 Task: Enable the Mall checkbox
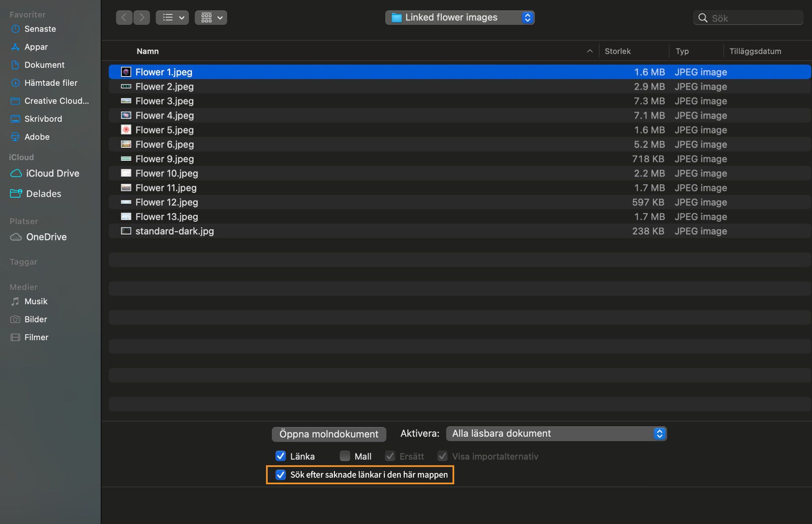pos(345,456)
